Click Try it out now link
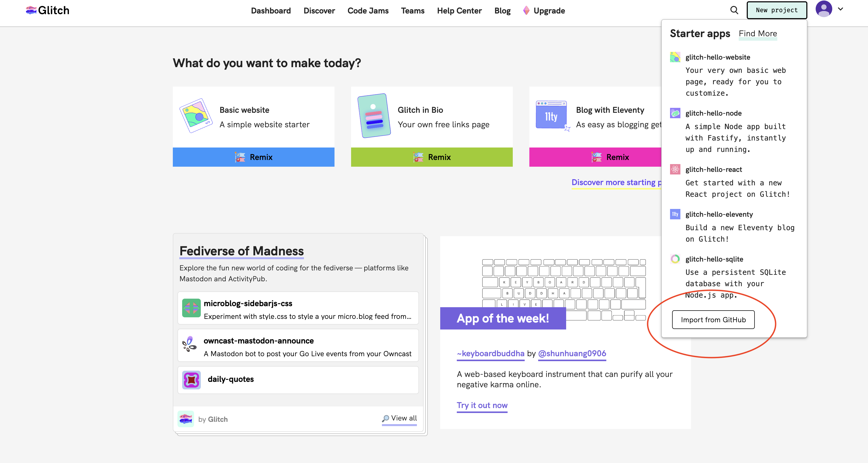Viewport: 868px width, 463px height. click(x=482, y=405)
